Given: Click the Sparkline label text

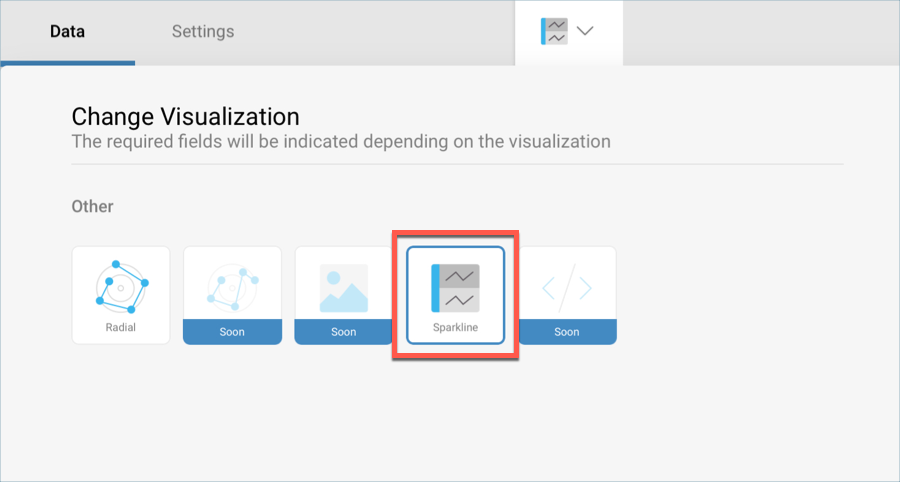Looking at the screenshot, I should click(x=455, y=328).
